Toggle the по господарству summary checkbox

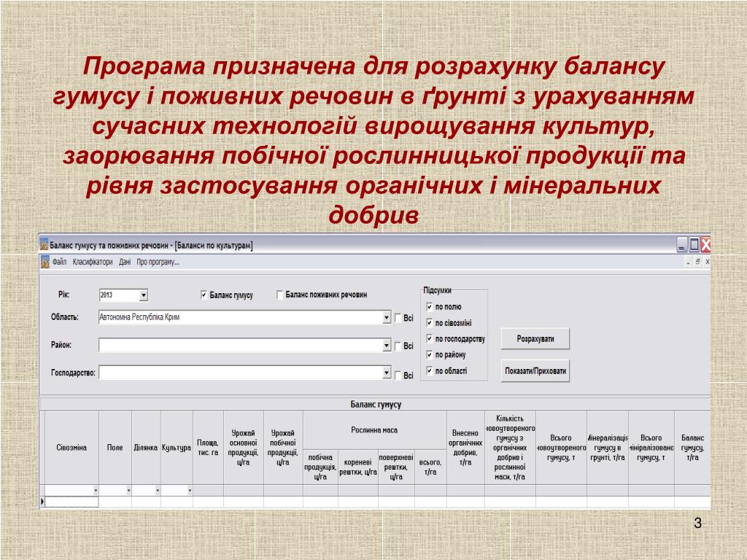tap(429, 338)
